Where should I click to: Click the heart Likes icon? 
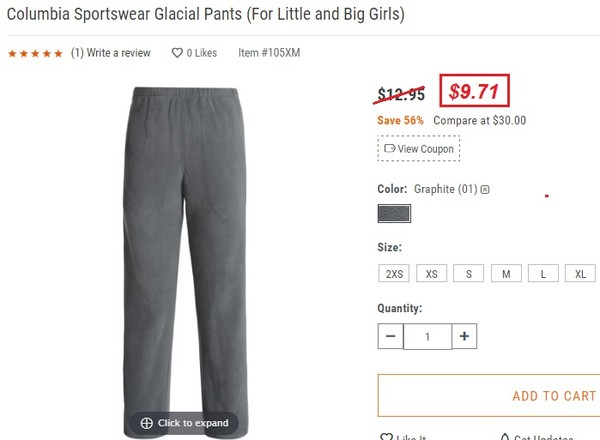(177, 53)
